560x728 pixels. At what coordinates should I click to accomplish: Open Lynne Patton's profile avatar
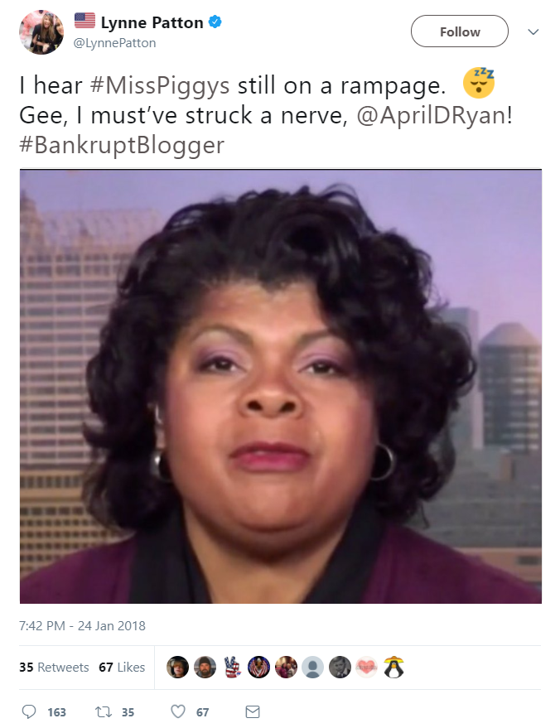pyautogui.click(x=41, y=32)
